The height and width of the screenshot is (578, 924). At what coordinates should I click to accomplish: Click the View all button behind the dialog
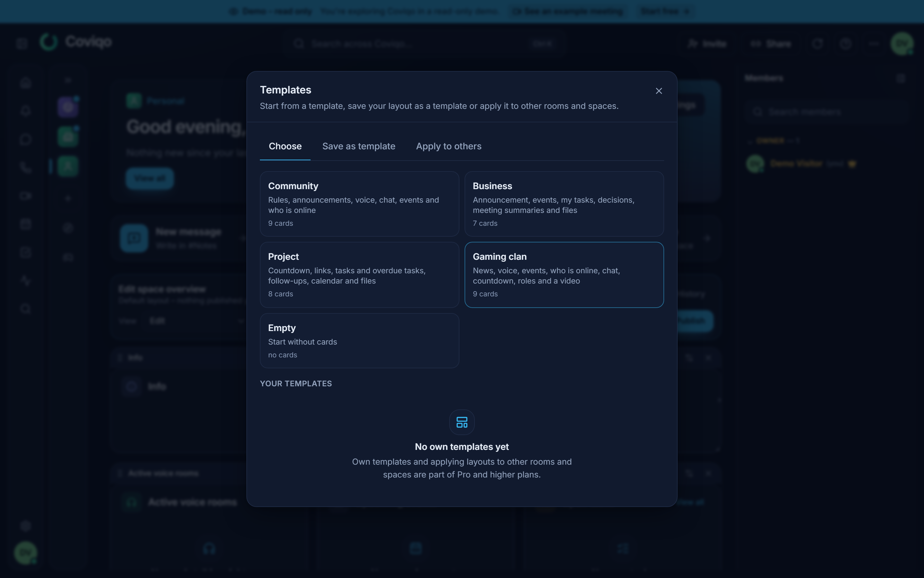(150, 179)
